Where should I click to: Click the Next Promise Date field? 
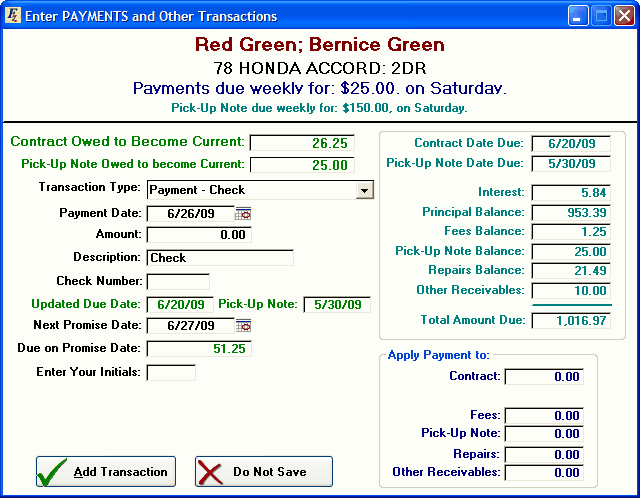click(189, 326)
